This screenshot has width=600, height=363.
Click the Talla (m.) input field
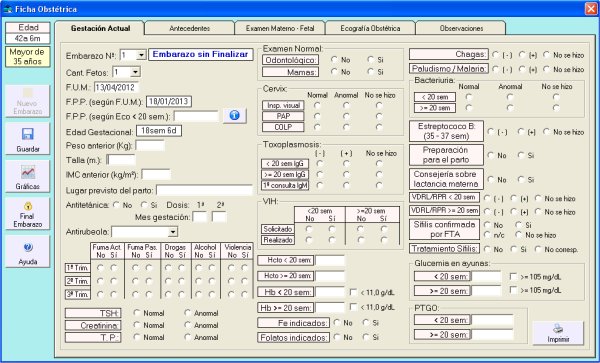[121, 160]
